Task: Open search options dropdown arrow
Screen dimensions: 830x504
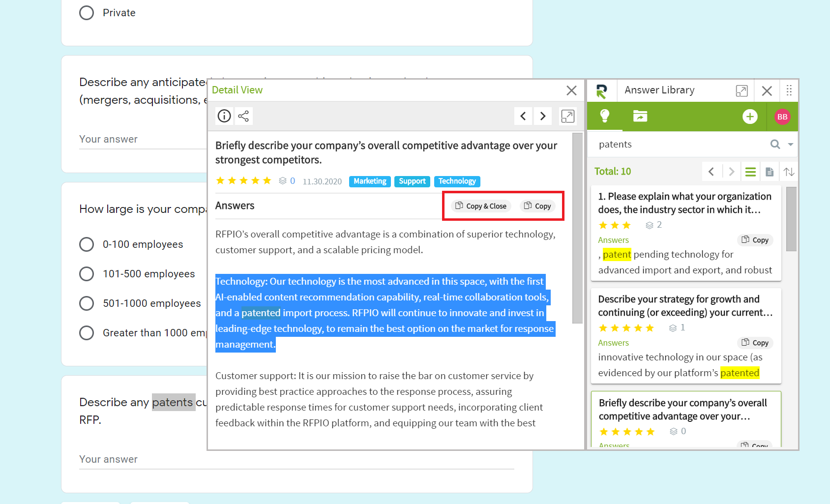Action: 791,145
